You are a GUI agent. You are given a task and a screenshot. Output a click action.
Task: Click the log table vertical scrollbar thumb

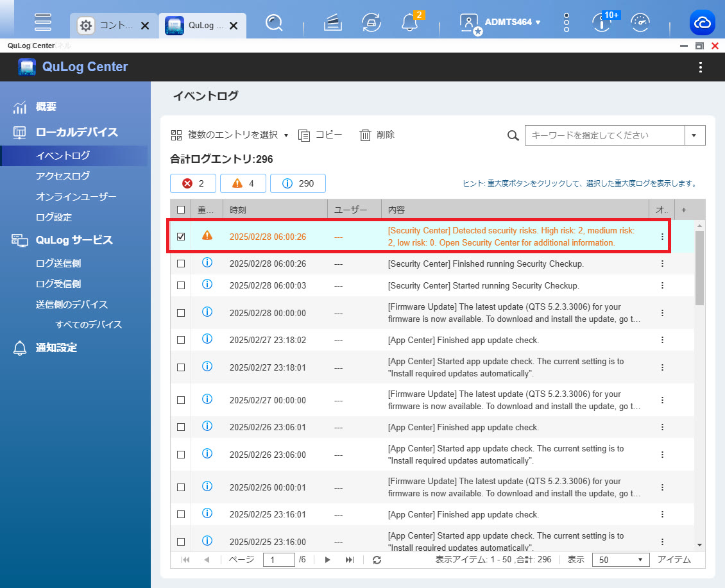click(x=699, y=267)
